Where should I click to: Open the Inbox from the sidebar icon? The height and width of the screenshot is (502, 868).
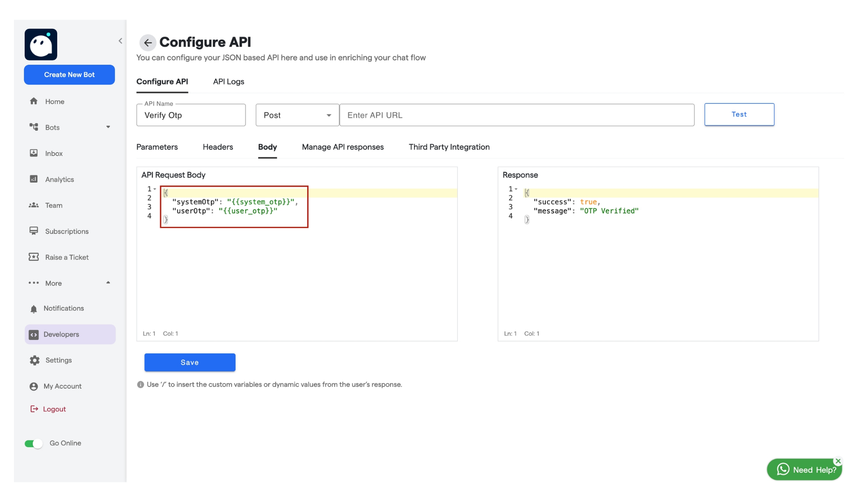pyautogui.click(x=33, y=153)
